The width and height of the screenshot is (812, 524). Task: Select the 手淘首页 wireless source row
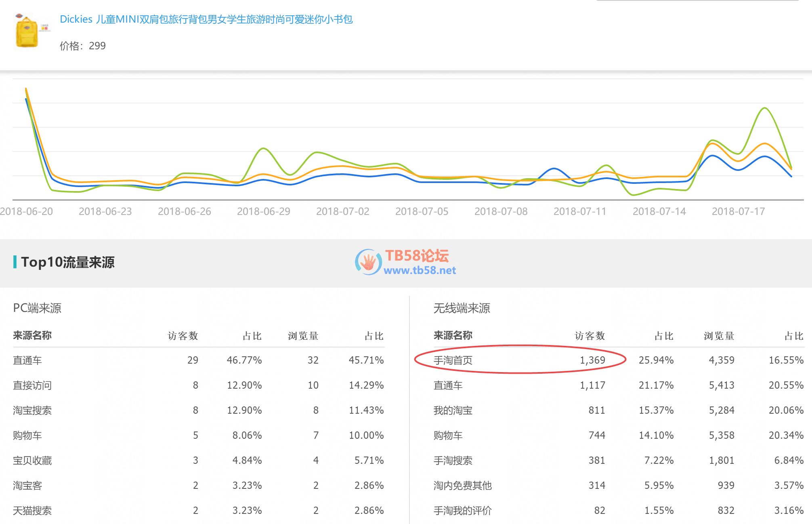[619, 360]
